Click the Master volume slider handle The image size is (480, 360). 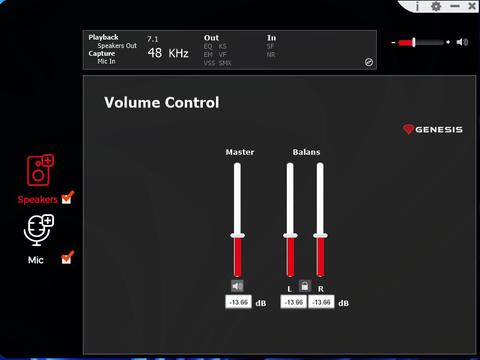tap(237, 236)
